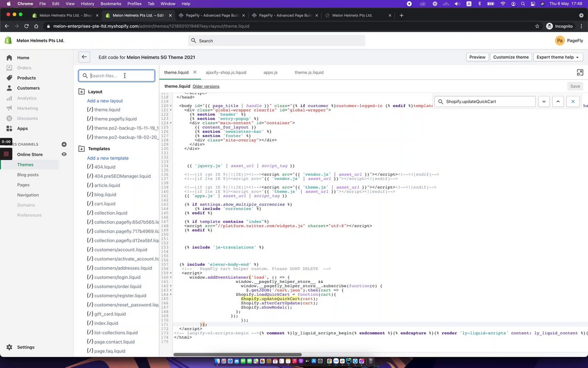
Task: Open a new Chrome tab
Action: point(401,15)
